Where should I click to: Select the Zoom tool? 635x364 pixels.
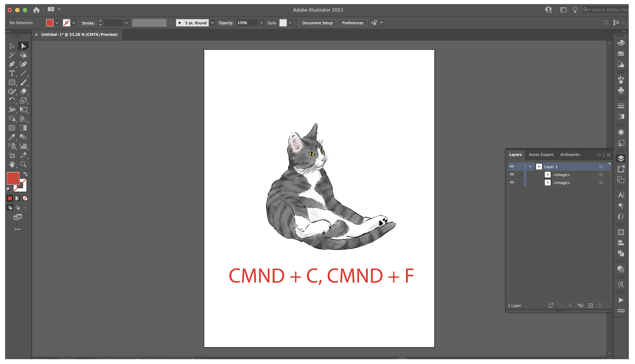tap(23, 164)
